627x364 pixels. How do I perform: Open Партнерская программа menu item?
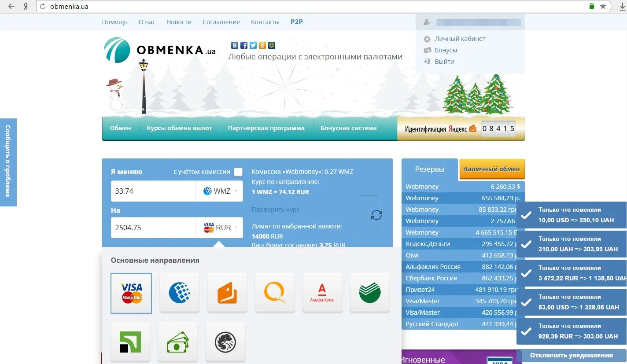[x=266, y=128]
